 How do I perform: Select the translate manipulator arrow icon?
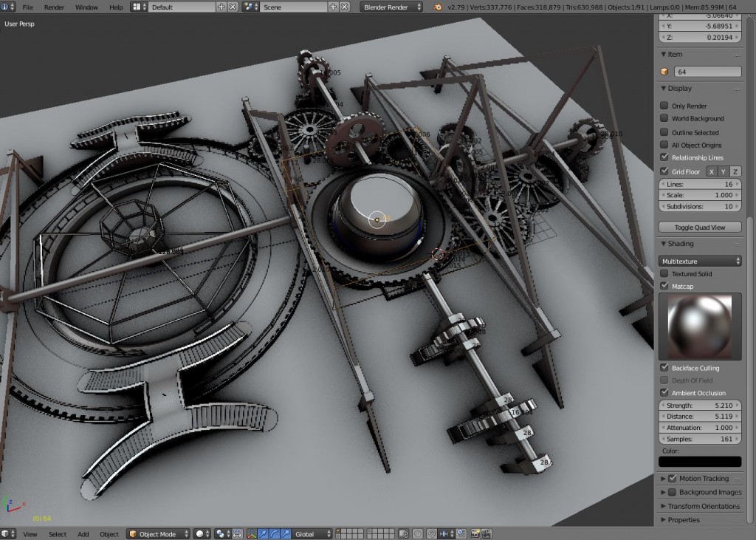click(263, 534)
